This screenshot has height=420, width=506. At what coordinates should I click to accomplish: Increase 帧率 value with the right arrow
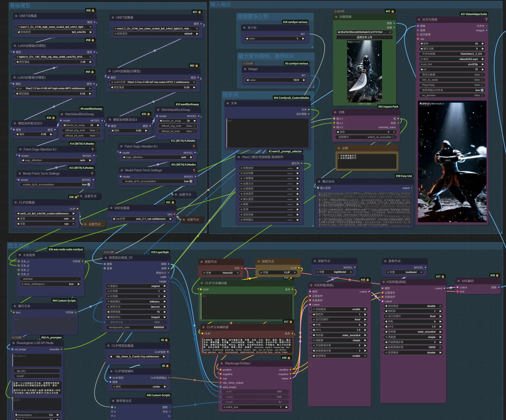(x=483, y=44)
